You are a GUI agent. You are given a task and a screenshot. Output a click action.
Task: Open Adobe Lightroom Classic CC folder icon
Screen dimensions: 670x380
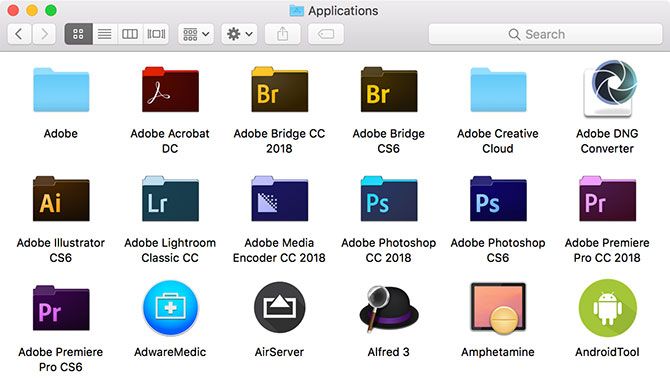pyautogui.click(x=170, y=199)
